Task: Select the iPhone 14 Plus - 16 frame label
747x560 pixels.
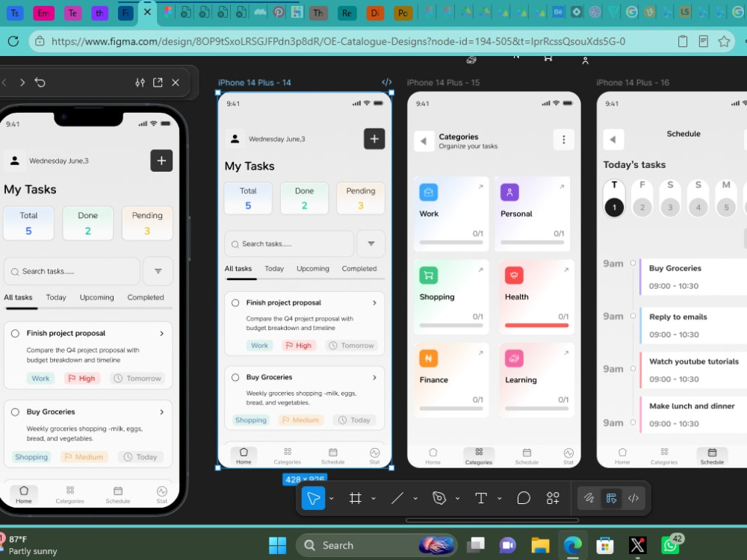Action: pyautogui.click(x=633, y=83)
